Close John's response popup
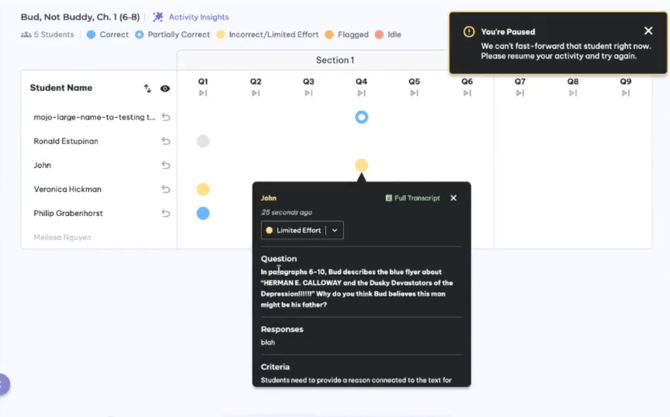The width and height of the screenshot is (670, 417). click(x=453, y=198)
